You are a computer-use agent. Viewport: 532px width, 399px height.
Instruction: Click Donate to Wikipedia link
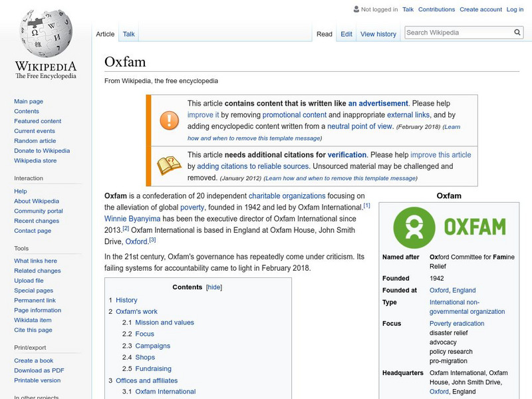pyautogui.click(x=42, y=150)
